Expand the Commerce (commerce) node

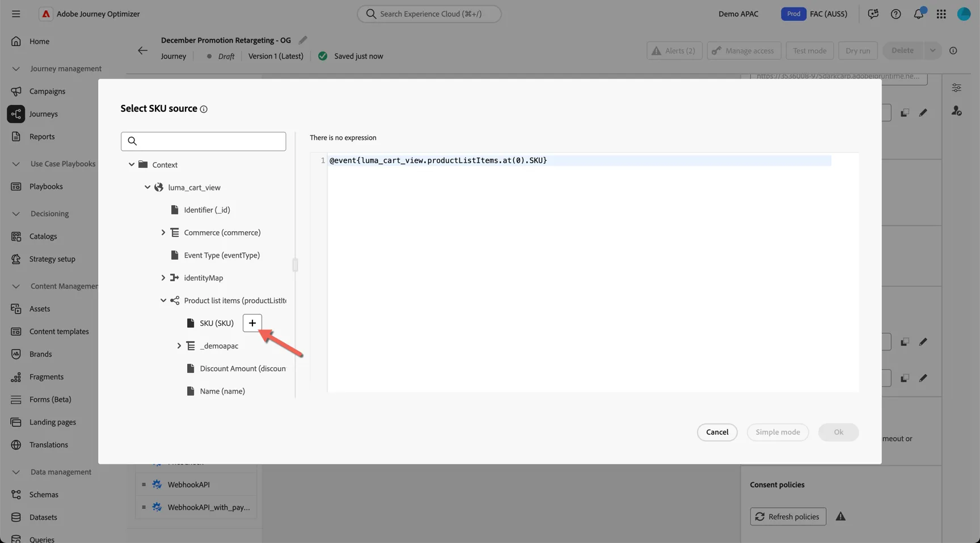tap(163, 232)
